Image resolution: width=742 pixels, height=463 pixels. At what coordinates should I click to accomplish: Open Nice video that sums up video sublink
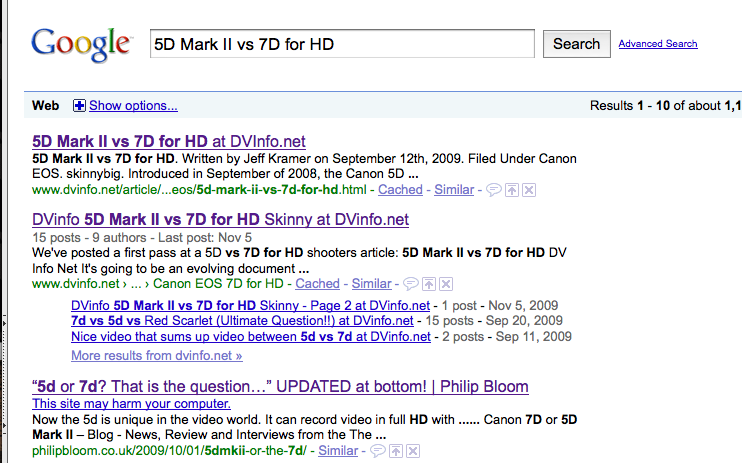[x=251, y=337]
